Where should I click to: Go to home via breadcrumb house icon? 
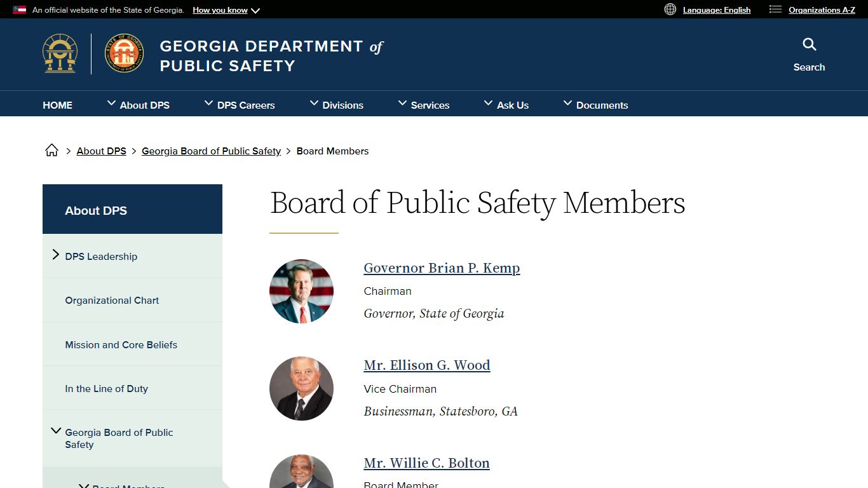pyautogui.click(x=51, y=151)
